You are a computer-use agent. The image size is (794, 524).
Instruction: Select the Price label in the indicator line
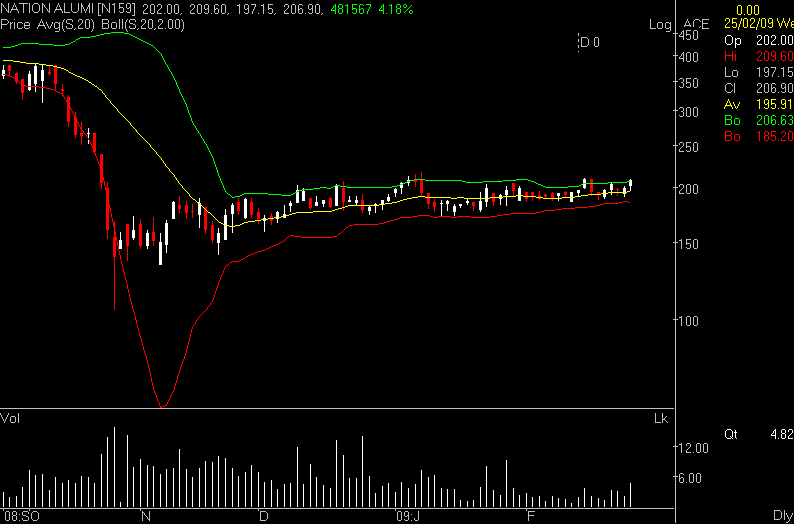coord(16,24)
